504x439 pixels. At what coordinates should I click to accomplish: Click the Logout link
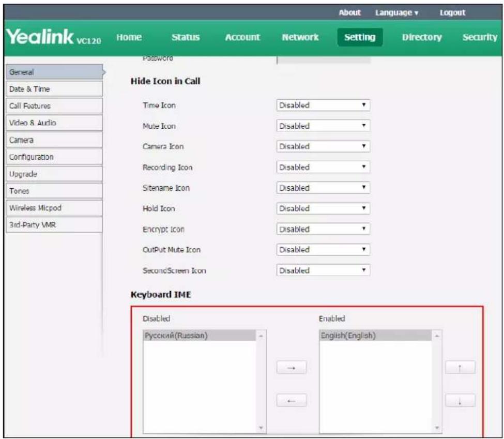tap(452, 12)
